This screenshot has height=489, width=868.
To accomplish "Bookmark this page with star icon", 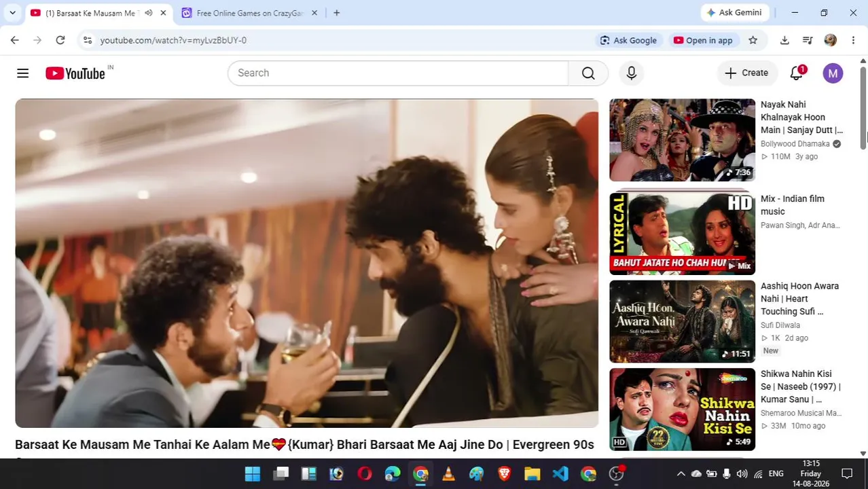I will click(753, 40).
